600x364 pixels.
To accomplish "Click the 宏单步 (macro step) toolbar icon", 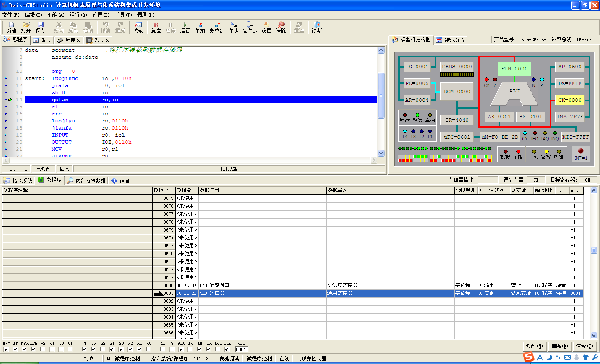I will coord(250,27).
